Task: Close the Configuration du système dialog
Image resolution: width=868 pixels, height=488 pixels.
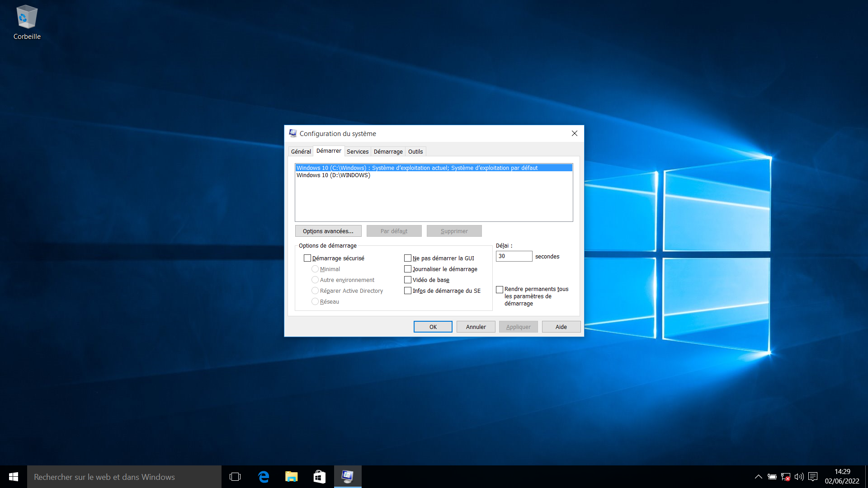Action: pyautogui.click(x=574, y=133)
